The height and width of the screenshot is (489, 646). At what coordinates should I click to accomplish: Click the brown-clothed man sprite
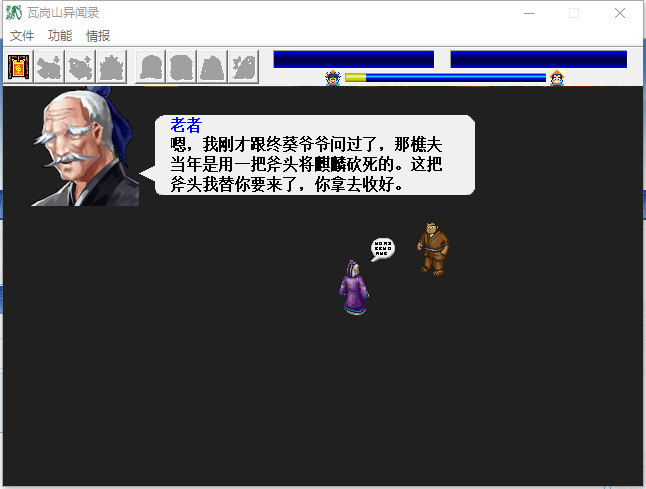coord(433,249)
